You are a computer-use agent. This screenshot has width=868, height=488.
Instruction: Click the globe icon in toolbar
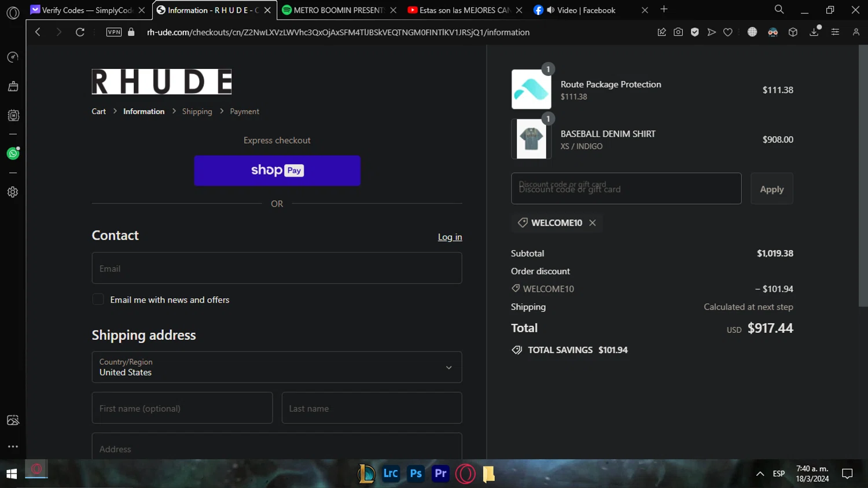tap(752, 32)
